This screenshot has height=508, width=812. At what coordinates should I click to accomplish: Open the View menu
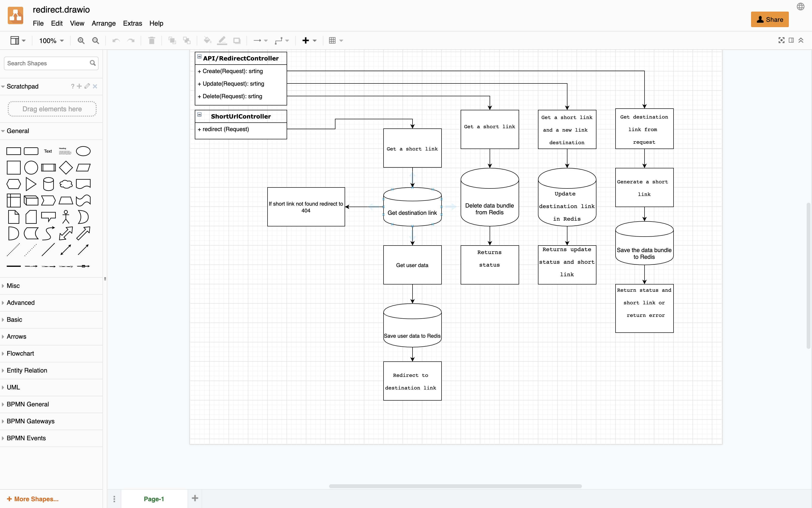click(x=77, y=23)
